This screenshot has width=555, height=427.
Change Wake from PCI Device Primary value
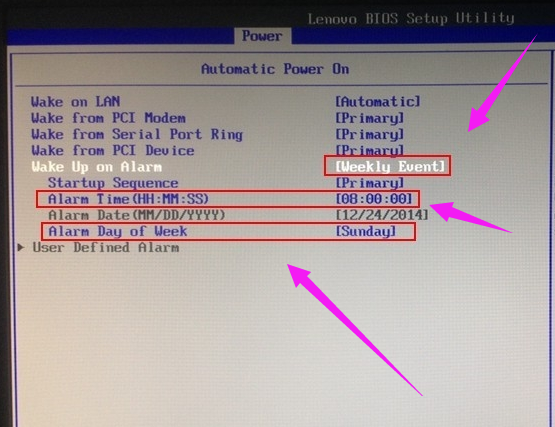click(x=370, y=150)
